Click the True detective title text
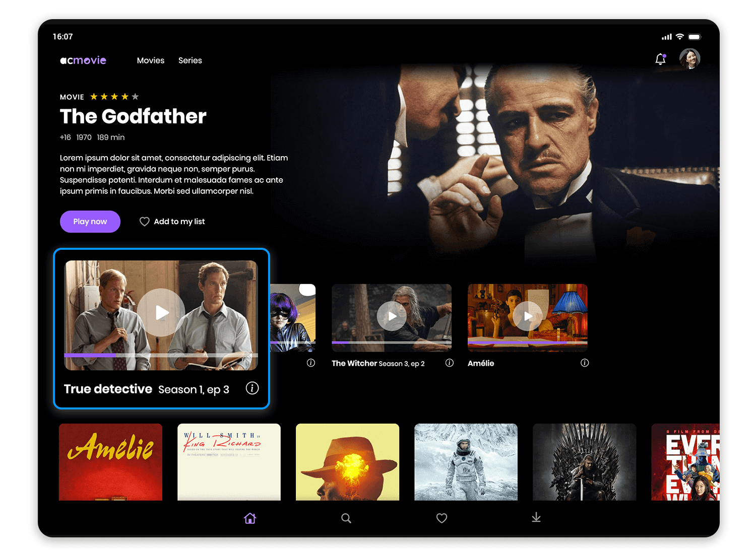The image size is (756, 554). pos(108,389)
